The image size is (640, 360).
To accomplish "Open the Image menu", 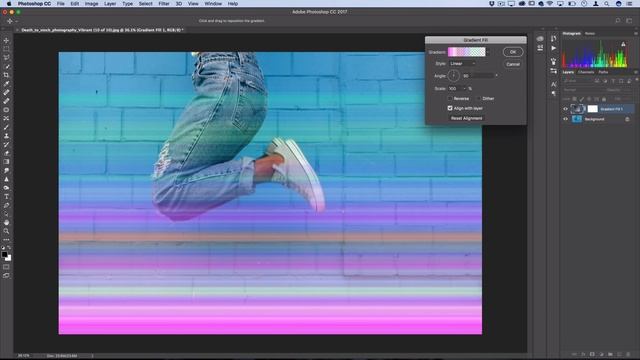I will point(91,4).
